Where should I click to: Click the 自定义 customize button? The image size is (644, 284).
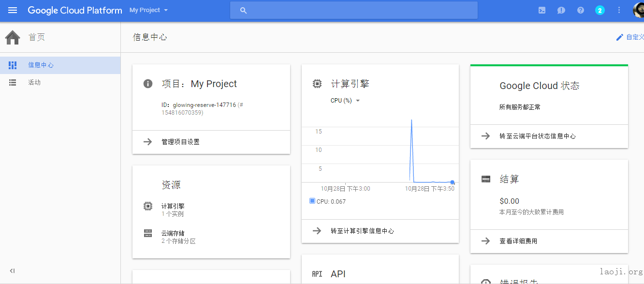pos(629,37)
